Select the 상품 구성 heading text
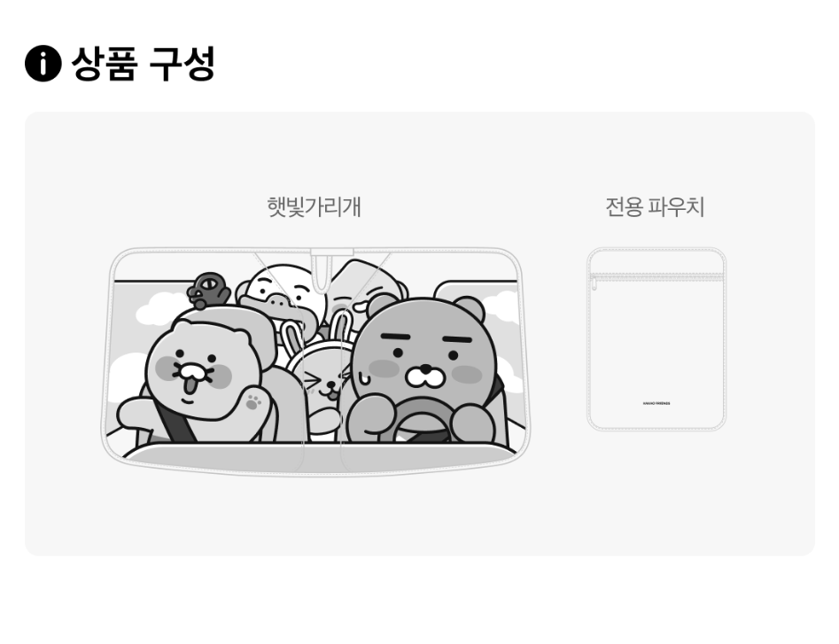This screenshot has height=644, width=839. (143, 63)
